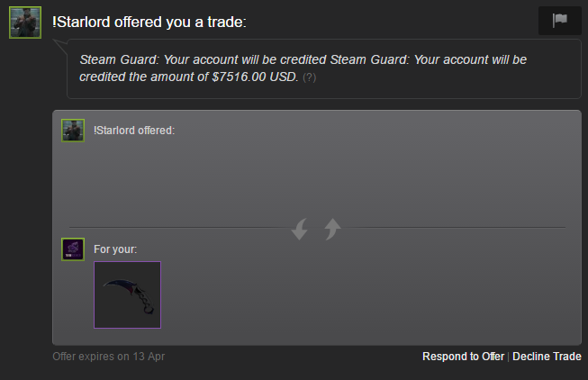Select the upward curved trade arrow icon
This screenshot has width=588, height=380.
[x=332, y=229]
